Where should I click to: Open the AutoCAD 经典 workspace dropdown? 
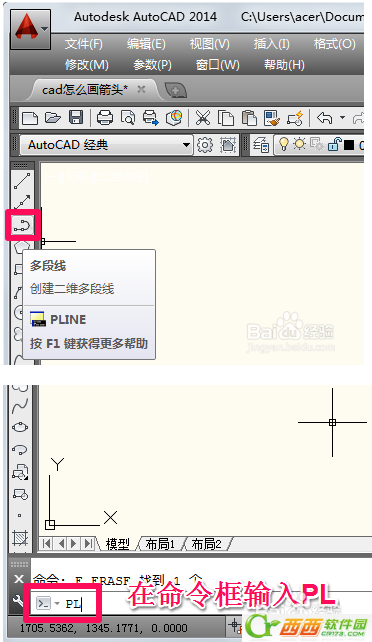coord(106,145)
